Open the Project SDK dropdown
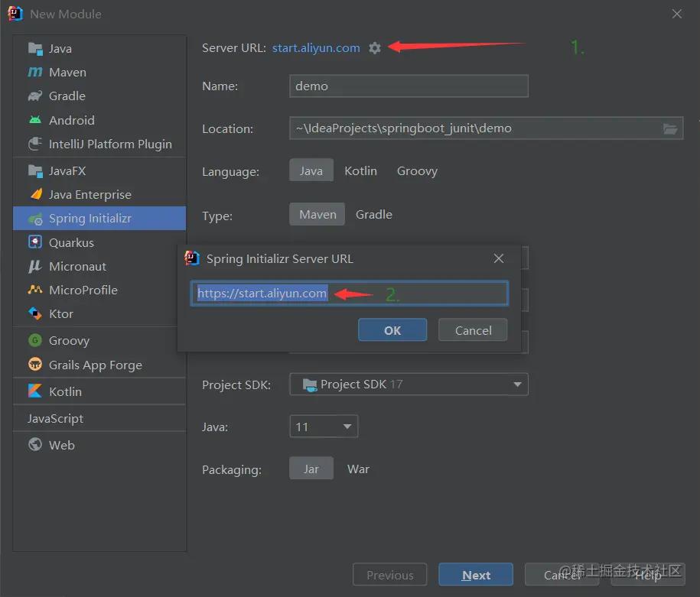Image resolution: width=700 pixels, height=597 pixels. point(409,384)
